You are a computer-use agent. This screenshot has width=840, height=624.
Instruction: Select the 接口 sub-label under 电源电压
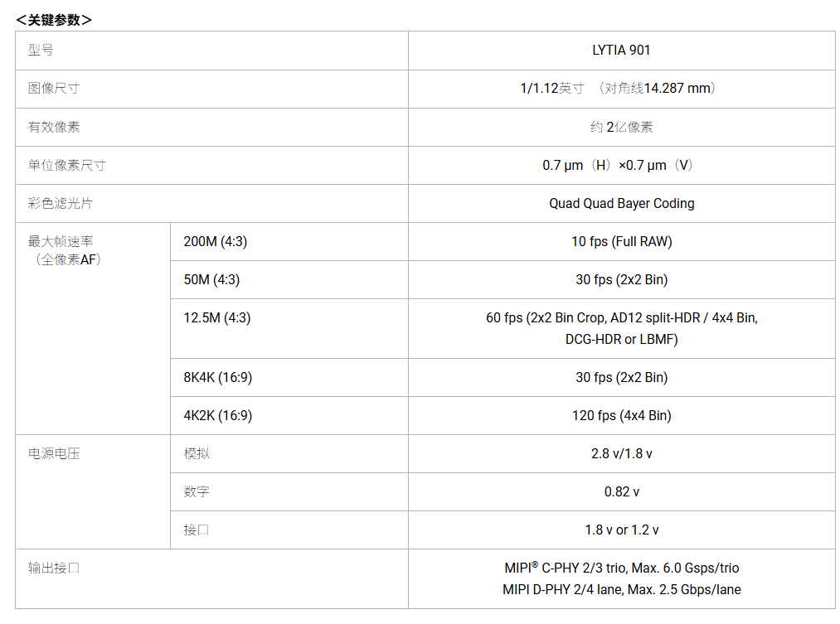(x=197, y=530)
